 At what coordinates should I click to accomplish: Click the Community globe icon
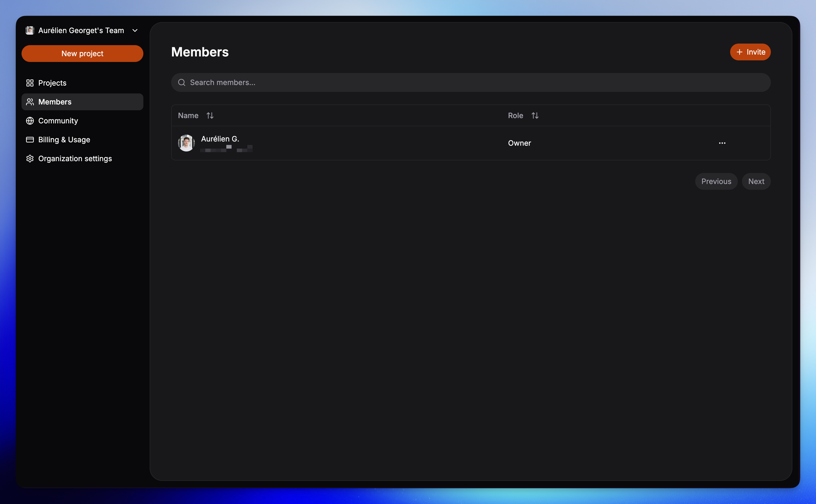pyautogui.click(x=30, y=121)
